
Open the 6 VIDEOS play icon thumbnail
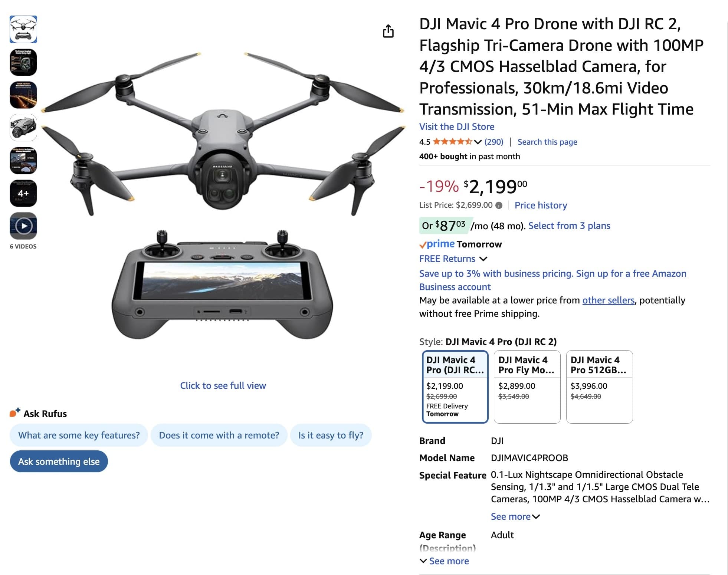[23, 225]
